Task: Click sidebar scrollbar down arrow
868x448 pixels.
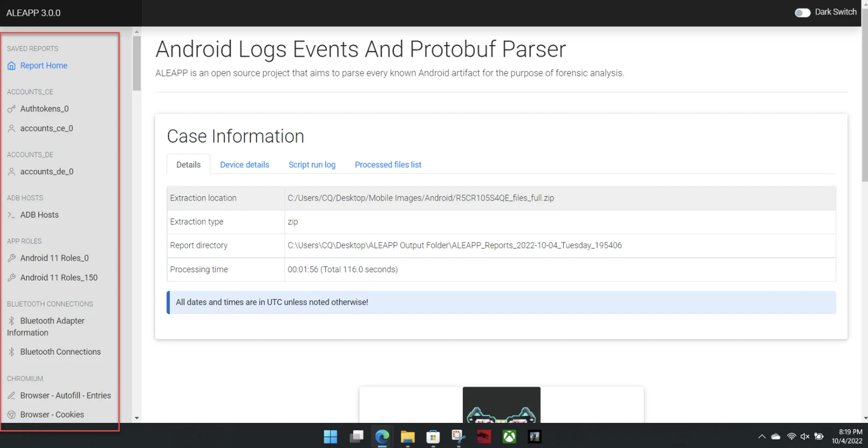Action: click(x=136, y=418)
